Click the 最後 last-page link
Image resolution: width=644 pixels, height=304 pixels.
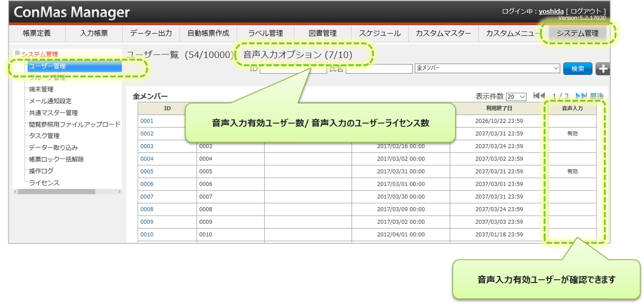click(x=596, y=96)
